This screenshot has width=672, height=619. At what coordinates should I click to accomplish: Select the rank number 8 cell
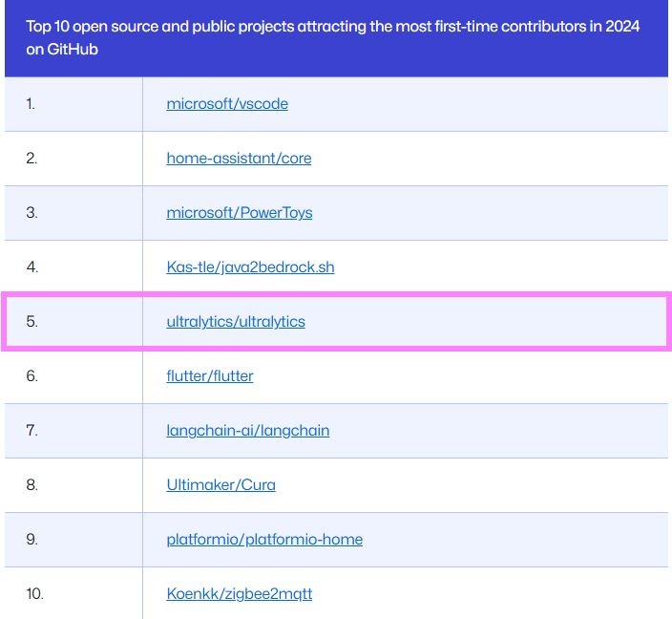[31, 485]
